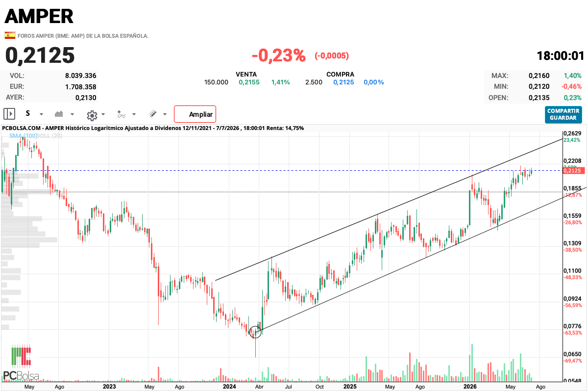Click the 2025 label on time axis
This screenshot has height=391, width=588.
click(350, 387)
